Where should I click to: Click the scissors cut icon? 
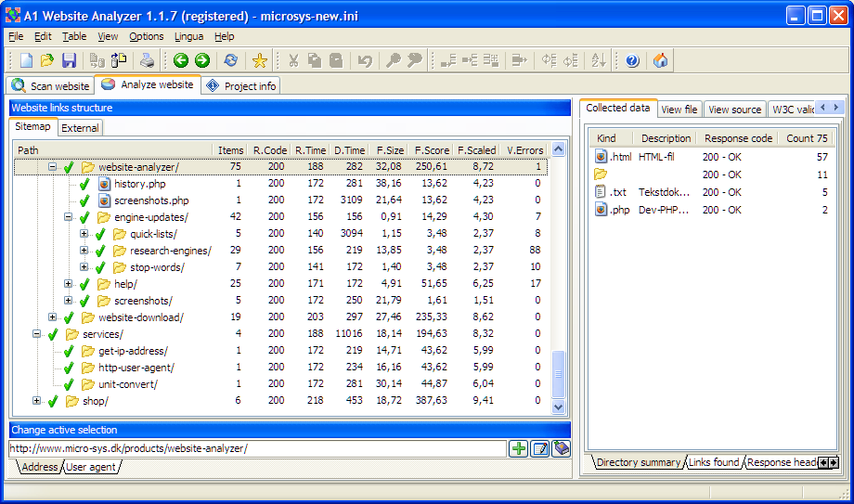pos(293,60)
